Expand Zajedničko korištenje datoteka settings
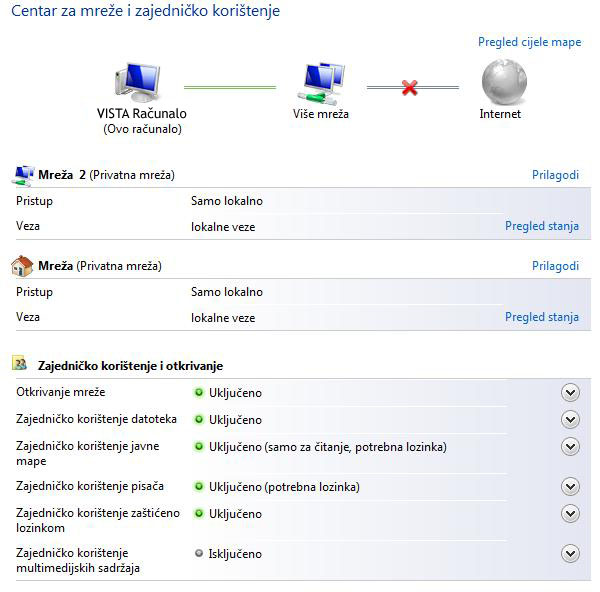Screen dimensions: 600x592 (570, 419)
